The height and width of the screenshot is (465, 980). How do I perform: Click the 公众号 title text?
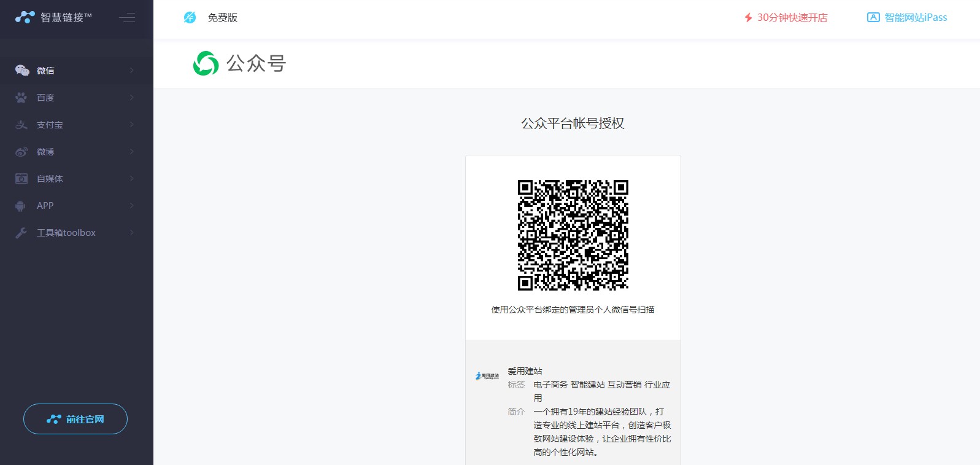click(256, 63)
